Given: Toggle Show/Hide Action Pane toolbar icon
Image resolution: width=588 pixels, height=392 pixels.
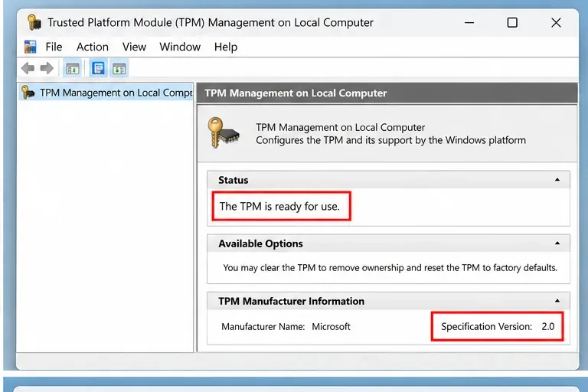Looking at the screenshot, I should [119, 69].
